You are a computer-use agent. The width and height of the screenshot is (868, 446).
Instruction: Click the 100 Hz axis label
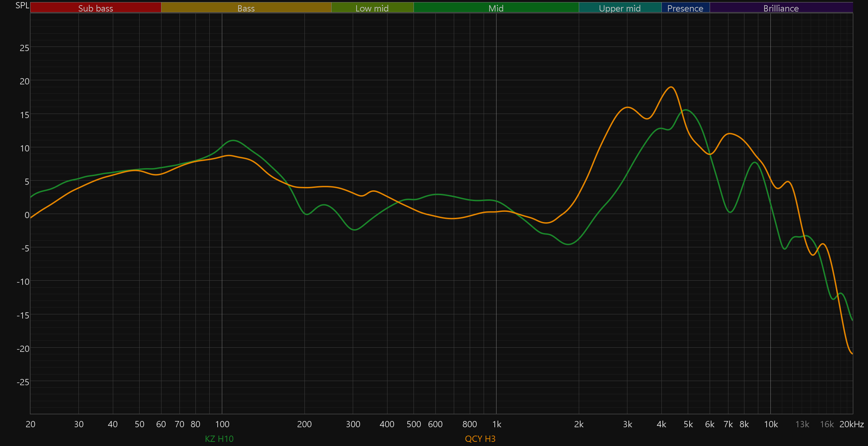point(222,424)
